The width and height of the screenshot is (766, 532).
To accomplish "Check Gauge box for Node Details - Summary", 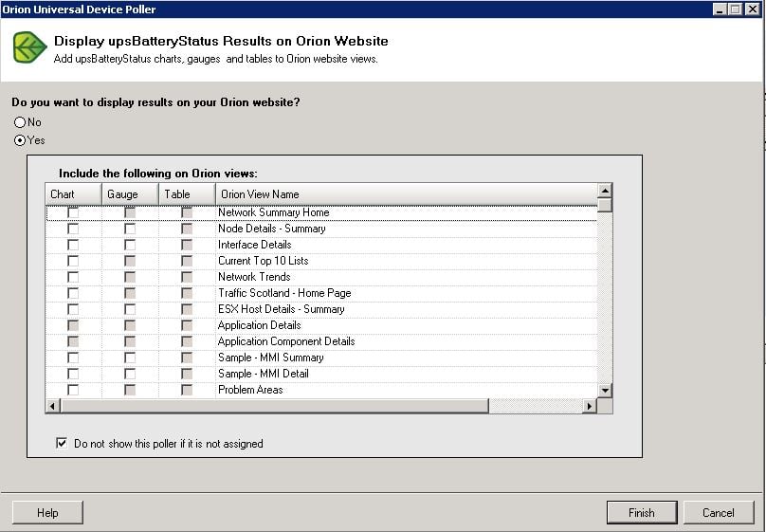I will point(130,229).
